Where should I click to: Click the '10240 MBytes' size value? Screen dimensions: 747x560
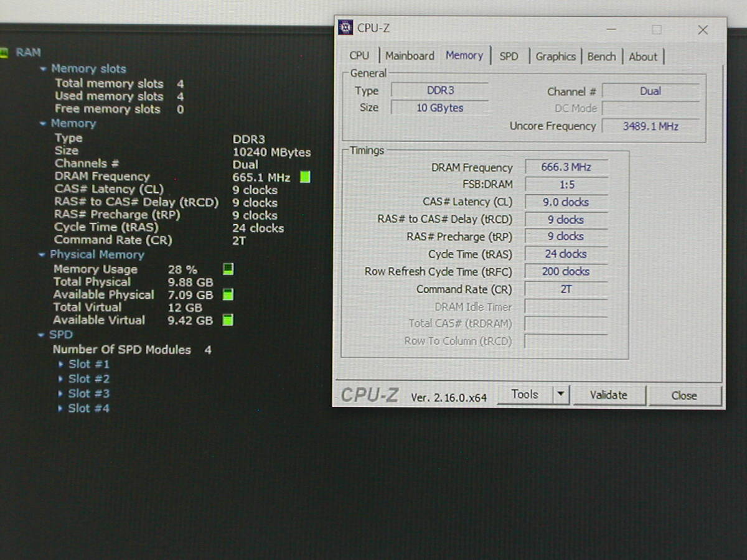(271, 152)
